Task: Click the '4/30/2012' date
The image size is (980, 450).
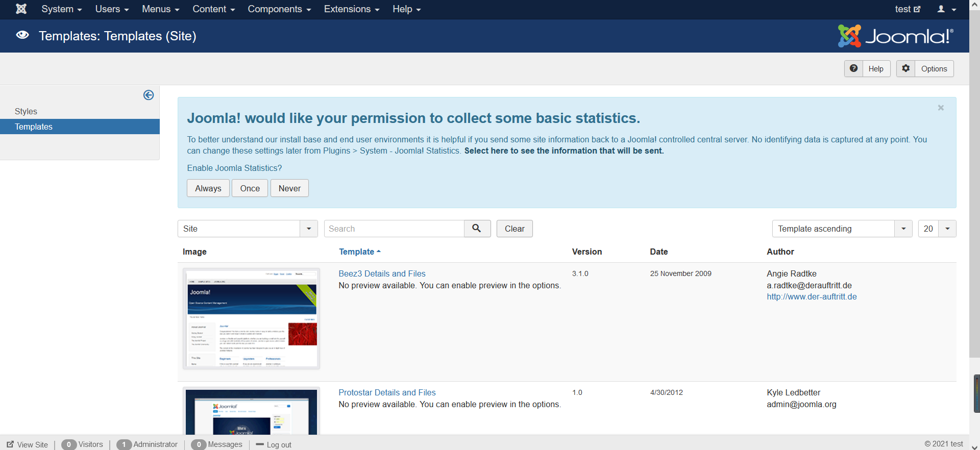Action: pos(666,392)
